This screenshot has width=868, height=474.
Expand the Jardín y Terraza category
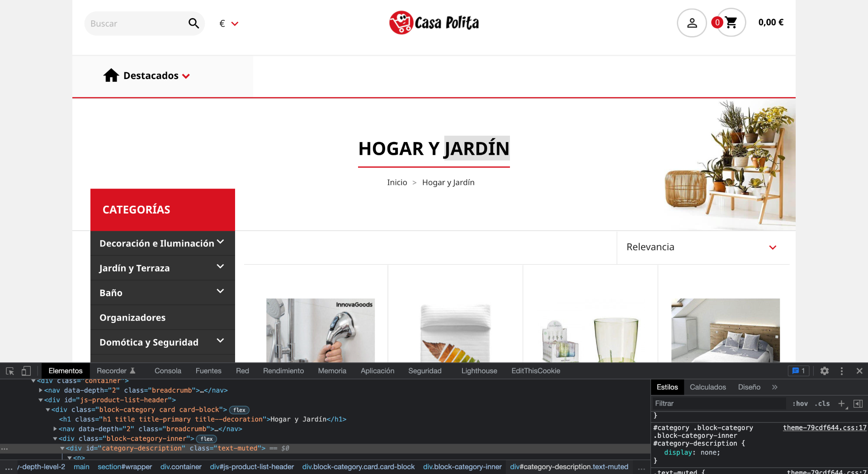click(x=221, y=267)
